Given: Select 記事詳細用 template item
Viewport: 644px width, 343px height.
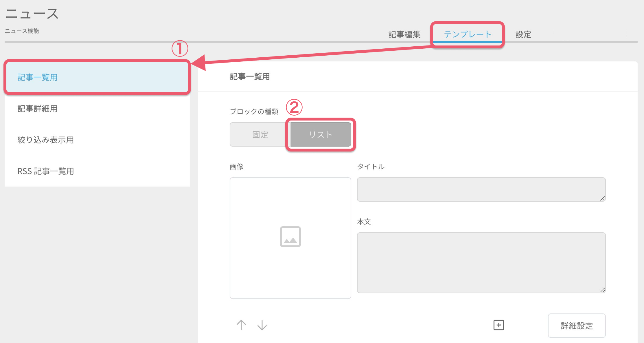Looking at the screenshot, I should coord(97,108).
